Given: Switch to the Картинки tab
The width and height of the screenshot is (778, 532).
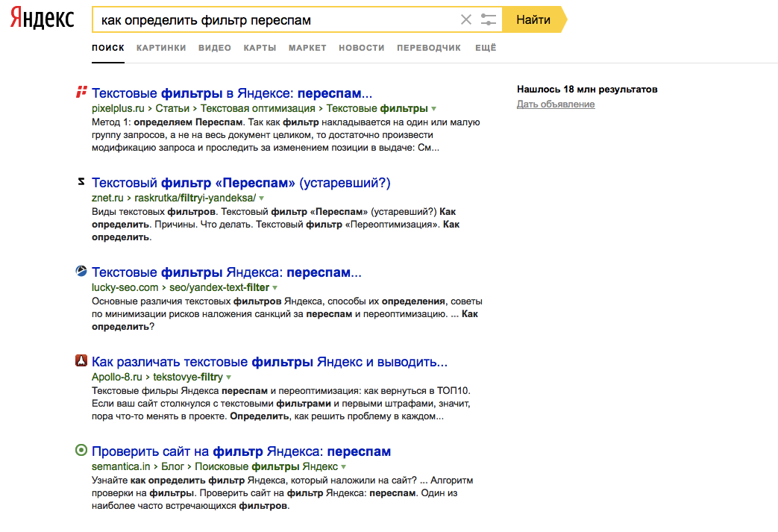Looking at the screenshot, I should coord(161,48).
